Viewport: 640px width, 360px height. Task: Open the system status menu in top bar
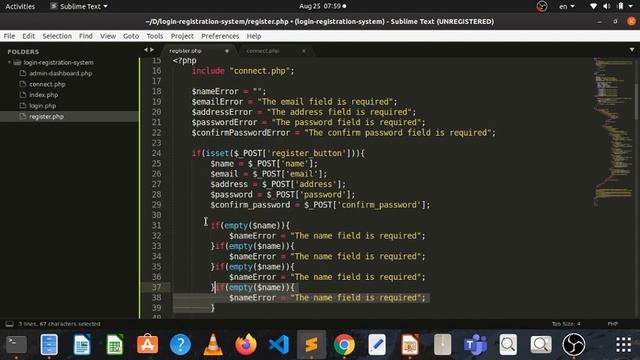tap(612, 6)
